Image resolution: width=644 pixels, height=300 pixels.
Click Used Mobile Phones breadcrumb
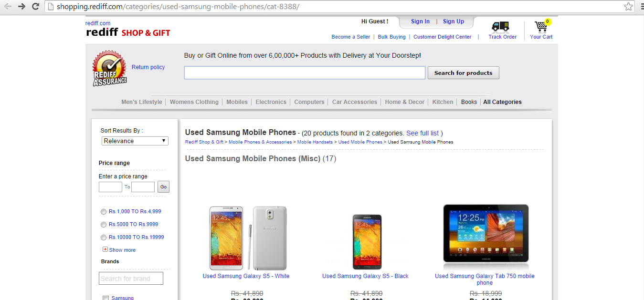click(360, 142)
